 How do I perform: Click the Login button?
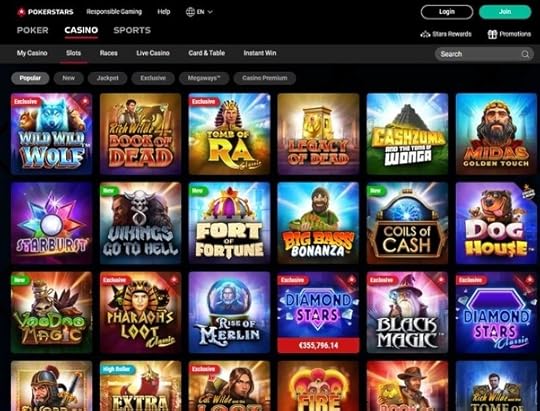[447, 12]
